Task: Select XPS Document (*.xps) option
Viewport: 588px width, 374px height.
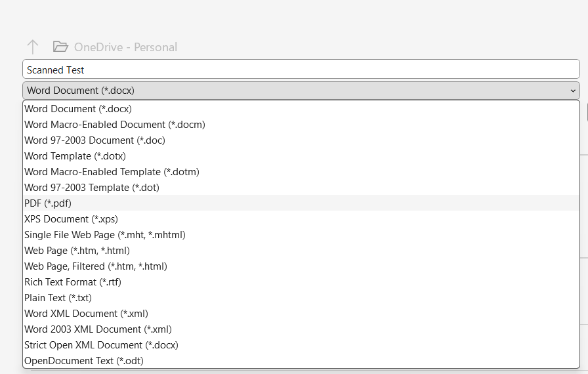Action: tap(71, 219)
